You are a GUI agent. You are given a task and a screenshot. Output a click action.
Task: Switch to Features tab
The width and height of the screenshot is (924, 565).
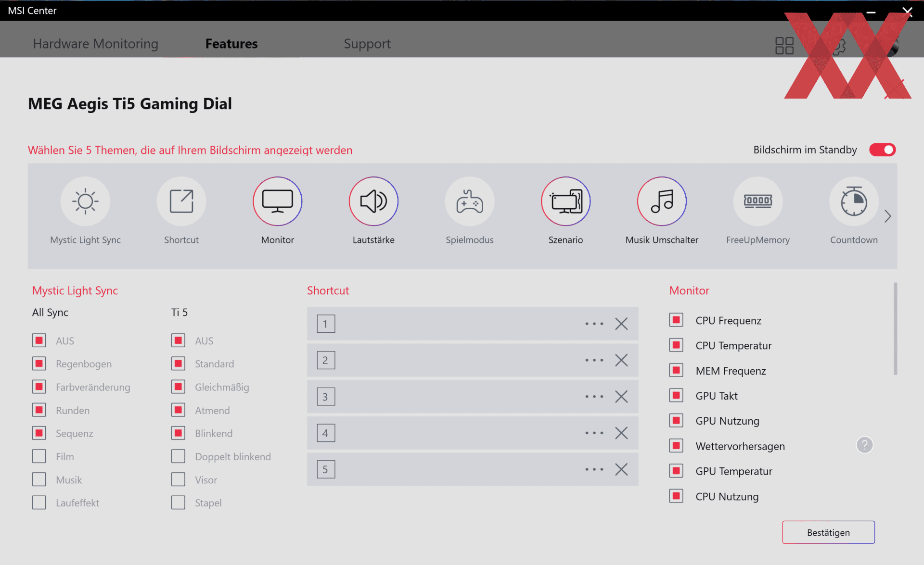(231, 44)
